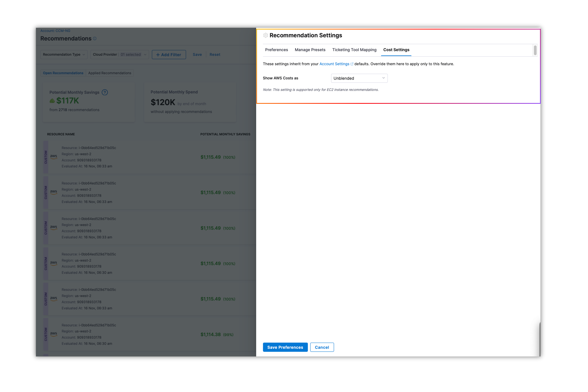Click the Potential Monthly Savings help icon
Screen dimensions: 588x392
(x=105, y=92)
